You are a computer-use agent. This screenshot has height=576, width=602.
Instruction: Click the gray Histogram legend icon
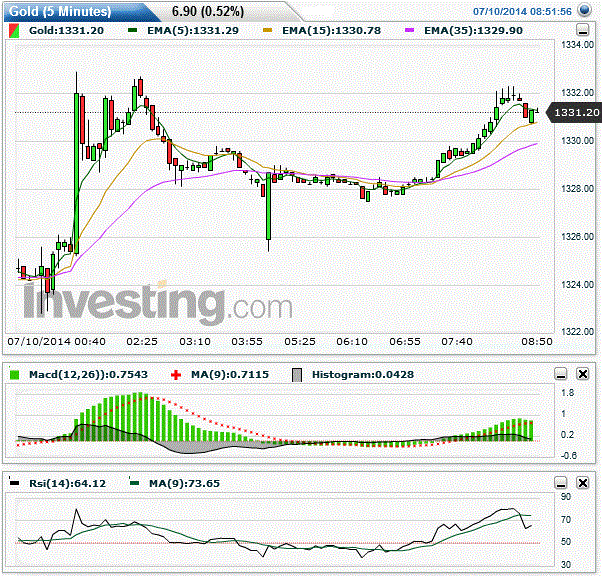click(297, 375)
